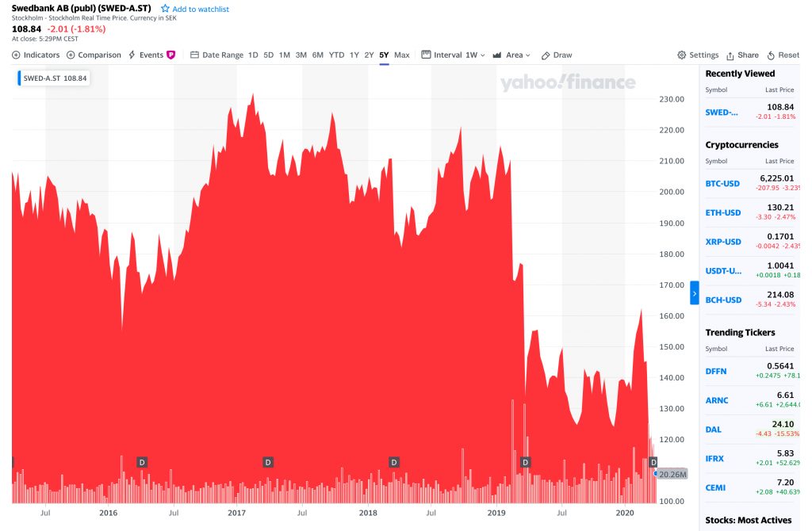The image size is (812, 531).
Task: Click the Comparison button label
Action: 99,55
